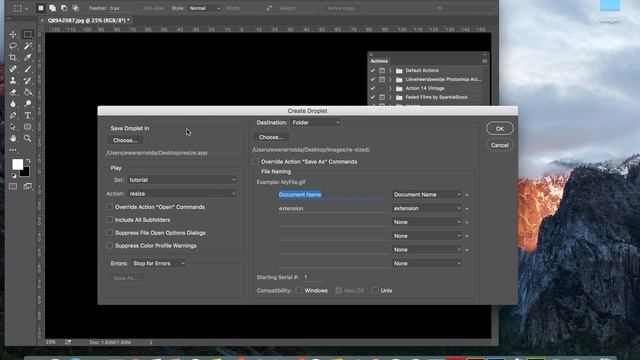Select the Eraser tool
The height and width of the screenshot is (360, 640).
(13, 92)
